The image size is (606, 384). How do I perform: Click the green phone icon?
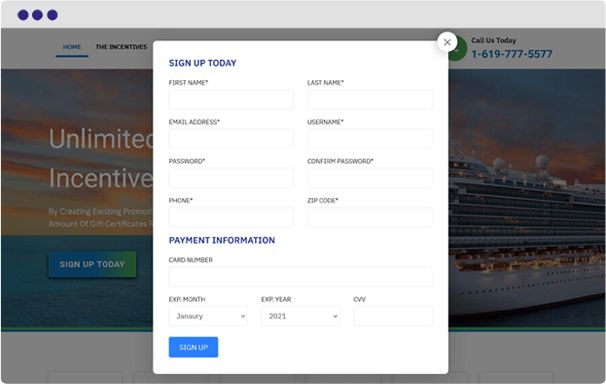[460, 50]
